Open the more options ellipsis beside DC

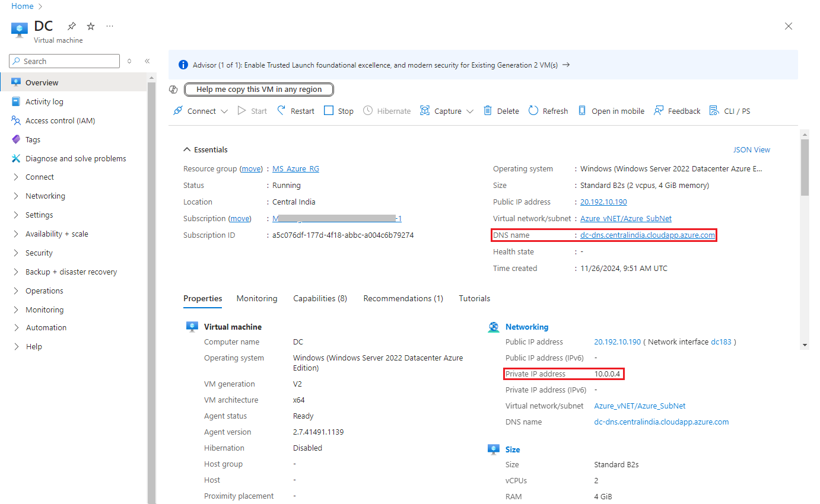pyautogui.click(x=110, y=26)
